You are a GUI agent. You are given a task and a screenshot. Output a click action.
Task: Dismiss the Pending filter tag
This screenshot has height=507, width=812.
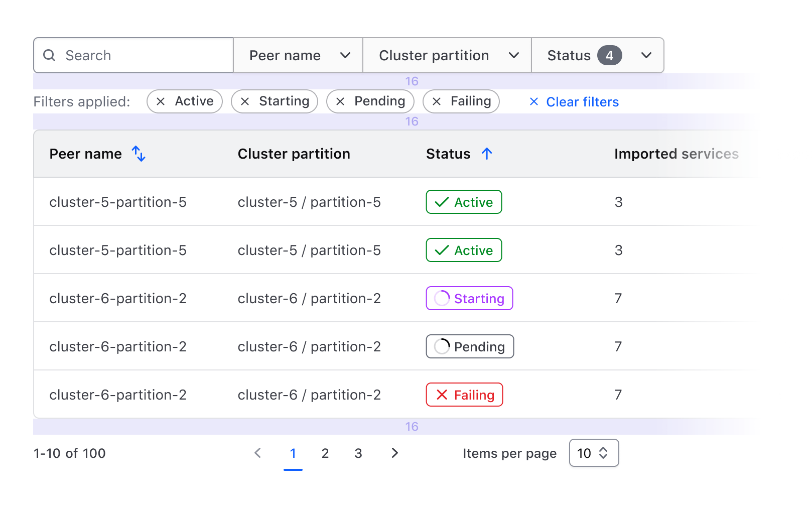click(340, 102)
